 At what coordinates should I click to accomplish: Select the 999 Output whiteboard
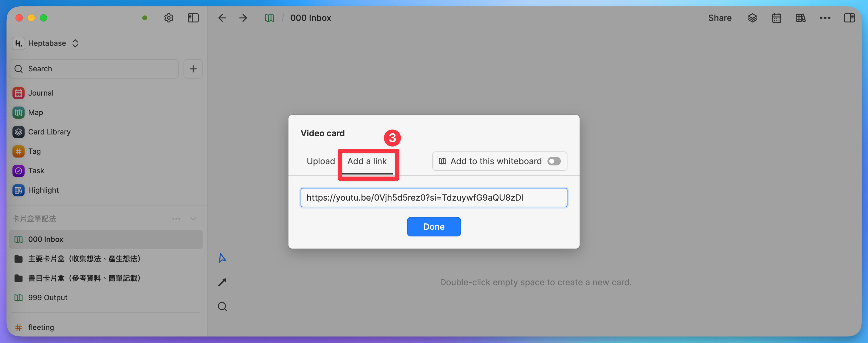tap(106, 297)
